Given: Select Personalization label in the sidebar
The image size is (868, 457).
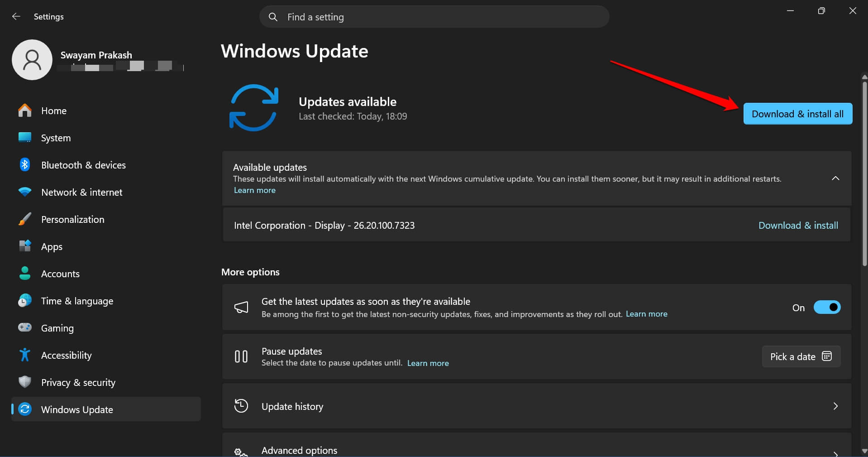Looking at the screenshot, I should [73, 219].
